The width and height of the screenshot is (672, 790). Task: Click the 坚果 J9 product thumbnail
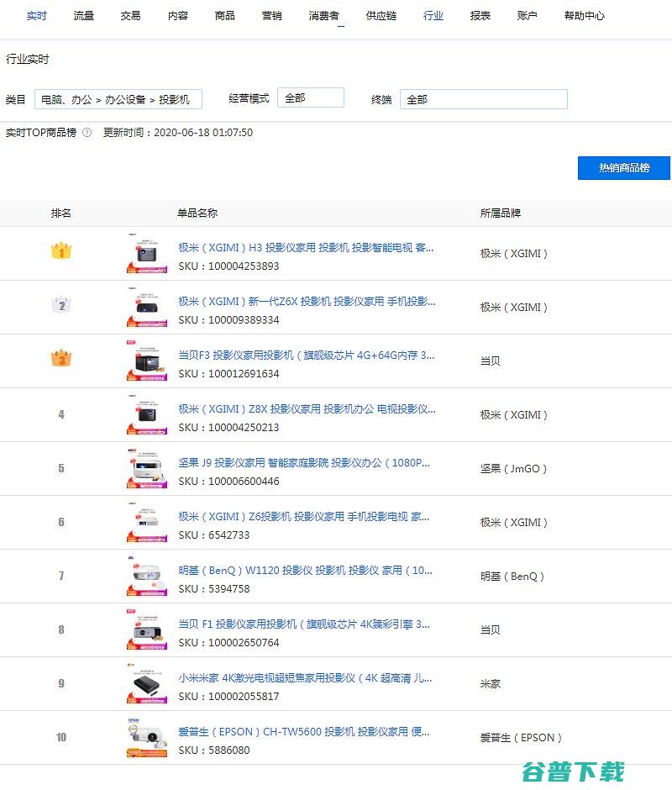(147, 469)
